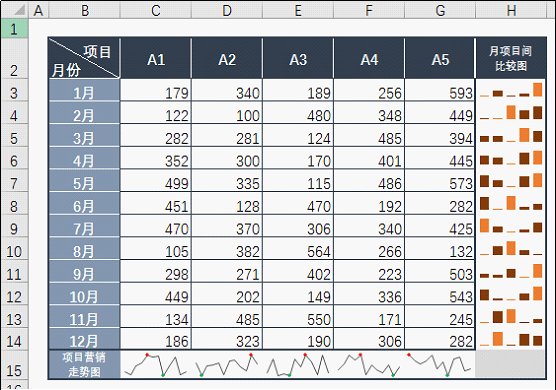The width and height of the screenshot is (556, 390).
Task: Click the column sparkline for 12月 row
Action: [511, 339]
